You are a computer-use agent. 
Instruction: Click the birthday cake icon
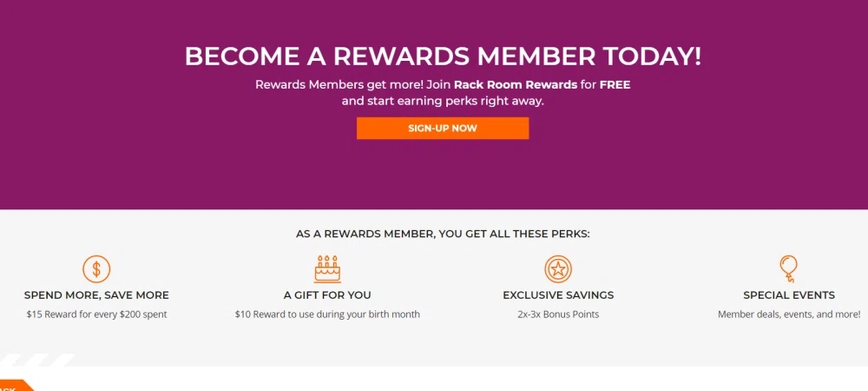(x=327, y=268)
